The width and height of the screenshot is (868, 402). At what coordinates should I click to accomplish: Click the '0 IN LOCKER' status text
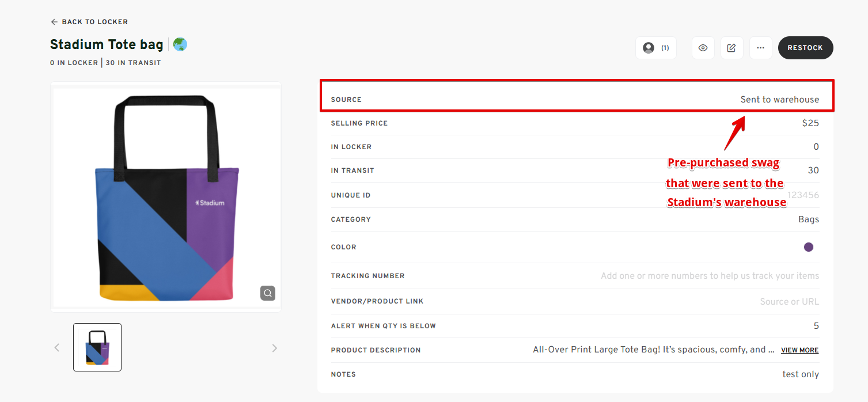74,63
